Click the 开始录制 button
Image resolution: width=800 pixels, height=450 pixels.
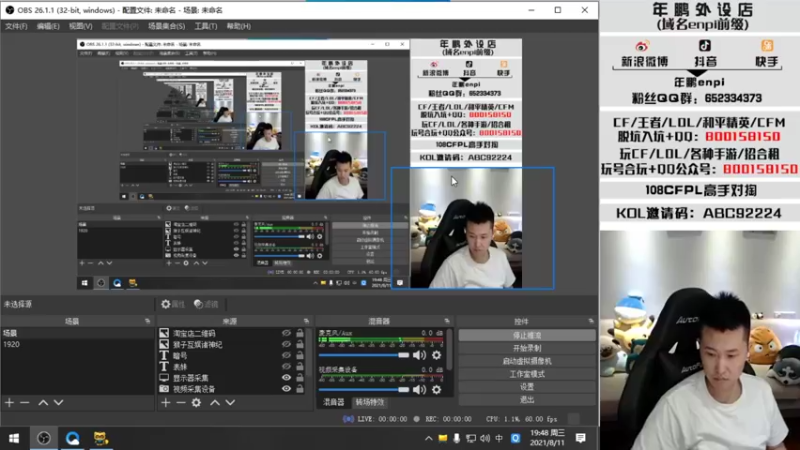(527, 348)
